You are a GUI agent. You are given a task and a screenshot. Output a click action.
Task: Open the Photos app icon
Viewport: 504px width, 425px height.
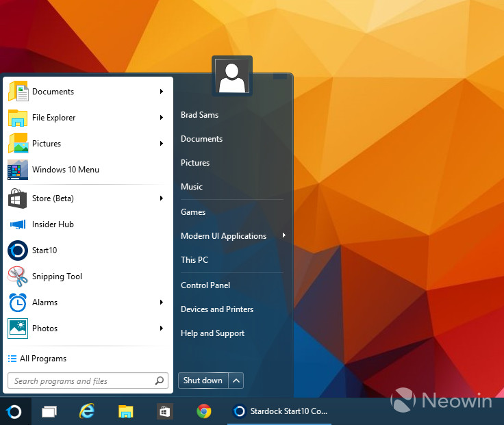(18, 329)
